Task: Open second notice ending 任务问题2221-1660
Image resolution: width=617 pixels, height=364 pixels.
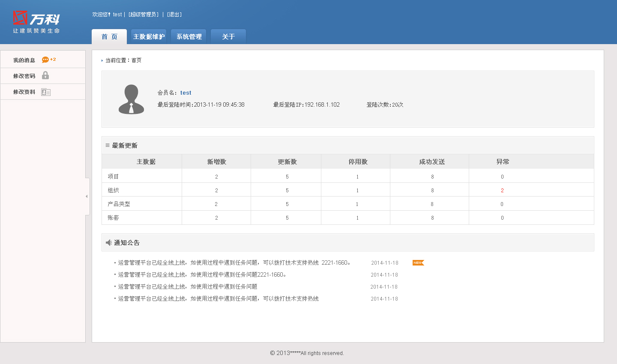Action: point(202,274)
